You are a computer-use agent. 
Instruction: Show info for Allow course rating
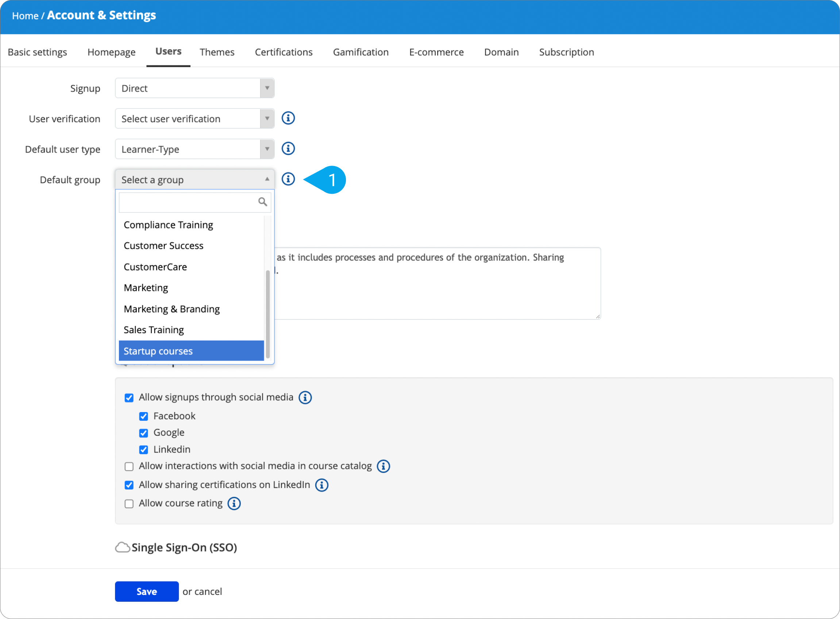point(234,504)
